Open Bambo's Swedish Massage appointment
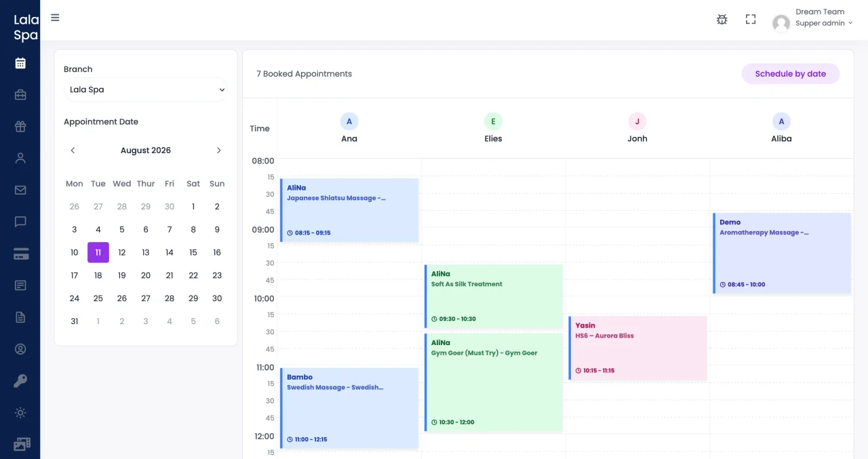 pyautogui.click(x=349, y=408)
